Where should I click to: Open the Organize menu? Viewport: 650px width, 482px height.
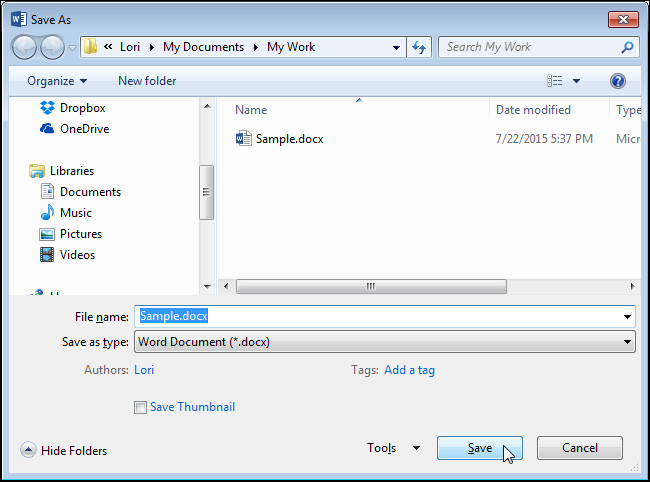(x=57, y=81)
